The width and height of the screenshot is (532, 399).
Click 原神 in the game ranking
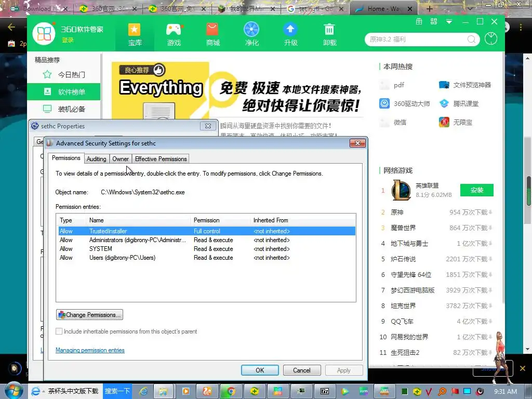pyautogui.click(x=397, y=212)
